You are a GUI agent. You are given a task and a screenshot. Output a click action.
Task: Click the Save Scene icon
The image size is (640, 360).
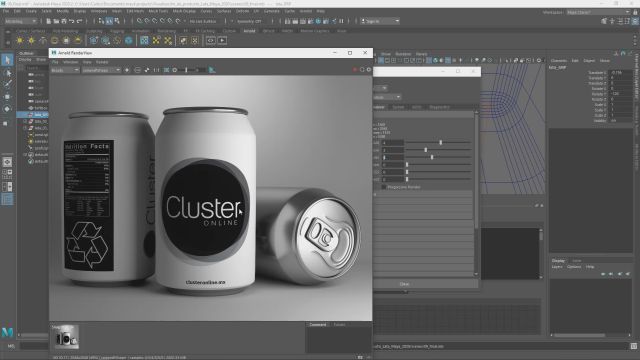[64, 21]
